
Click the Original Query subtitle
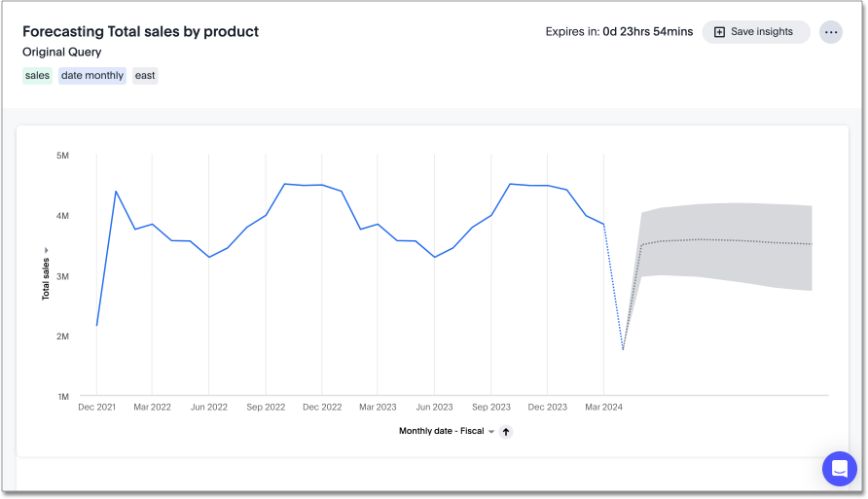pos(62,53)
